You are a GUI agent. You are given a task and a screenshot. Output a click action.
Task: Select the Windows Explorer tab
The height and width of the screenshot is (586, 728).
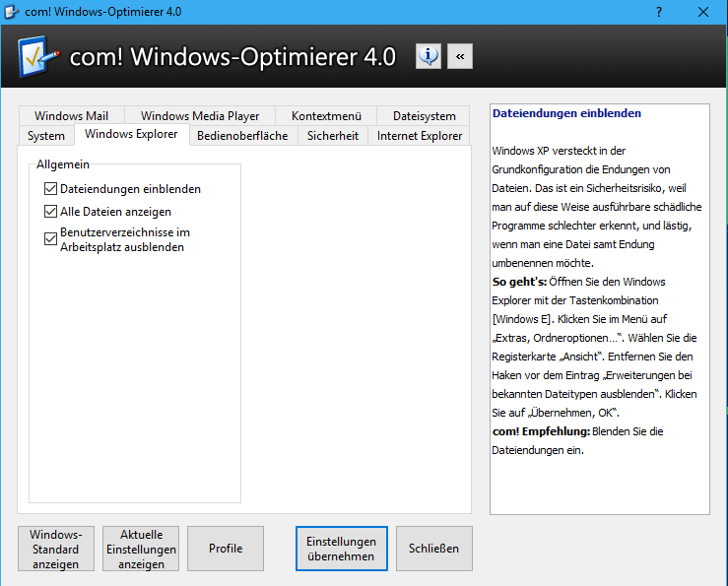[x=131, y=134]
